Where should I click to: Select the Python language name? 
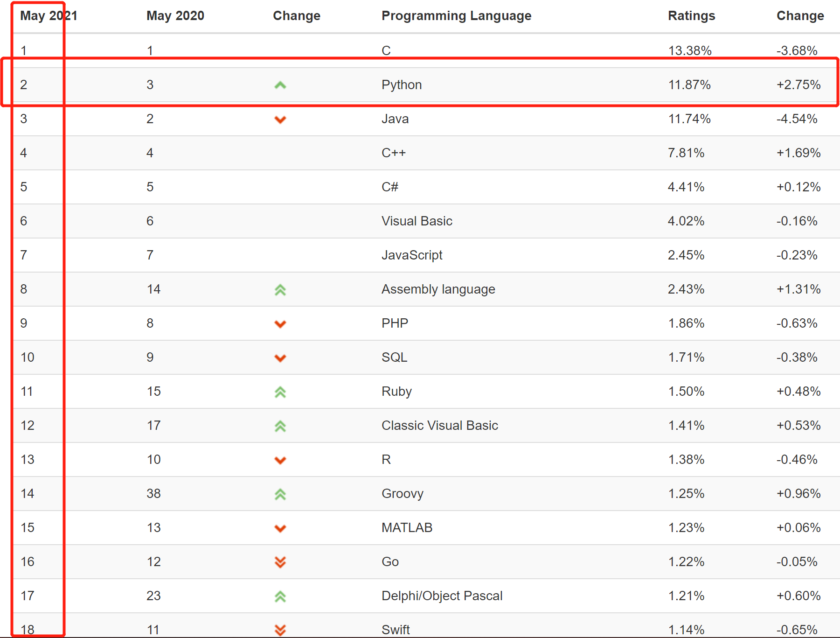[401, 85]
